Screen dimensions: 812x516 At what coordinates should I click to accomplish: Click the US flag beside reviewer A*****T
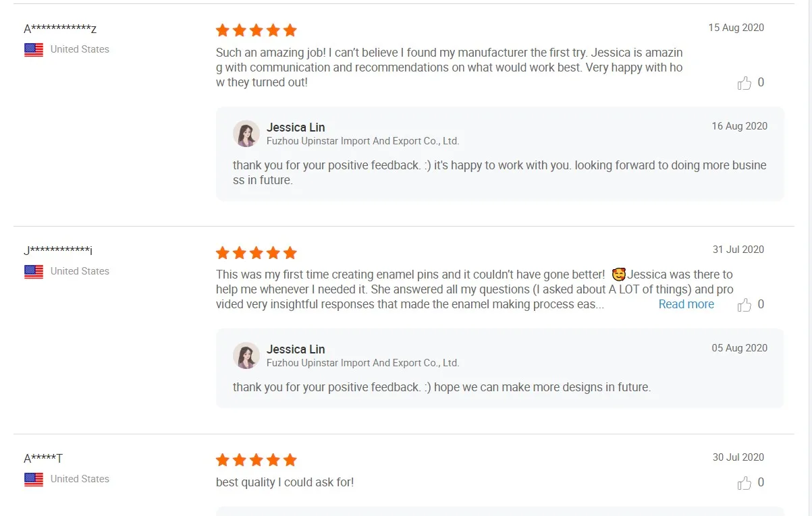click(34, 479)
